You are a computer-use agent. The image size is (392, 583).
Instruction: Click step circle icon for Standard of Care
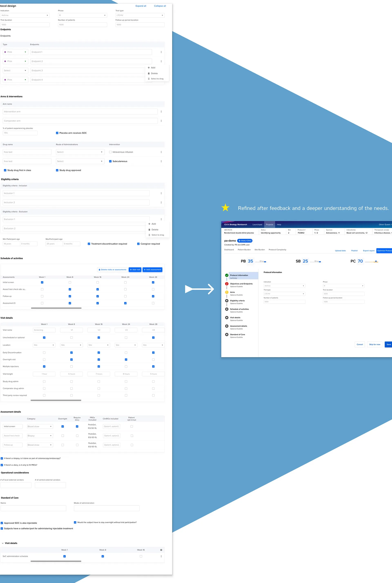click(227, 334)
